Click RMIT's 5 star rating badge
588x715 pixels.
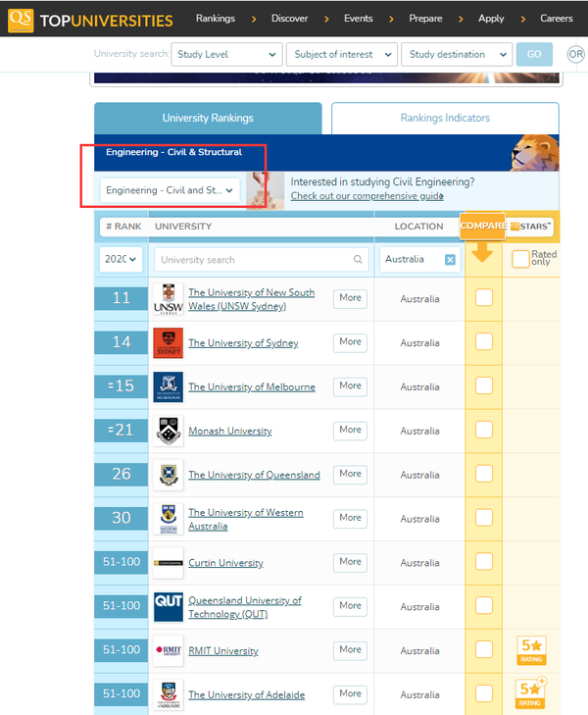click(531, 650)
